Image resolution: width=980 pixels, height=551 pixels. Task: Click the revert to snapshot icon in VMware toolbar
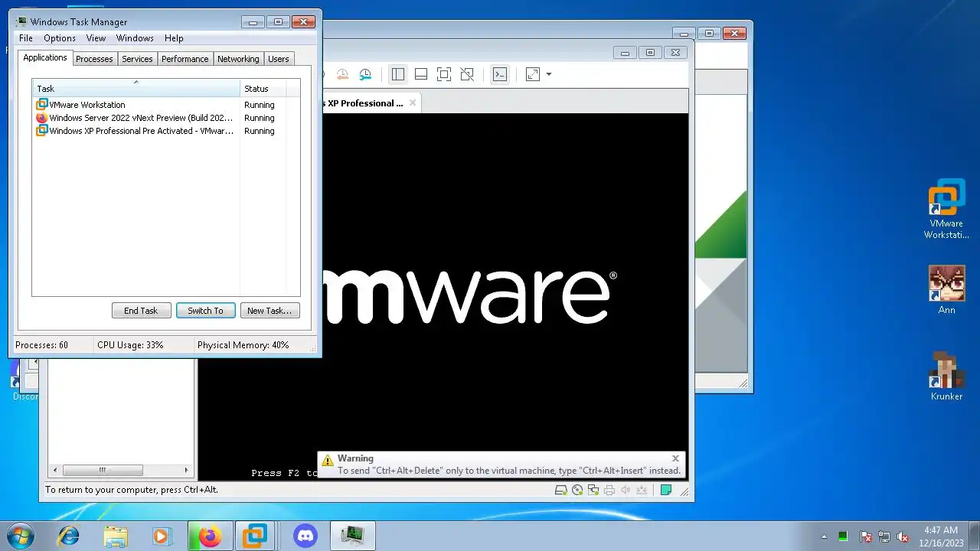(x=342, y=74)
